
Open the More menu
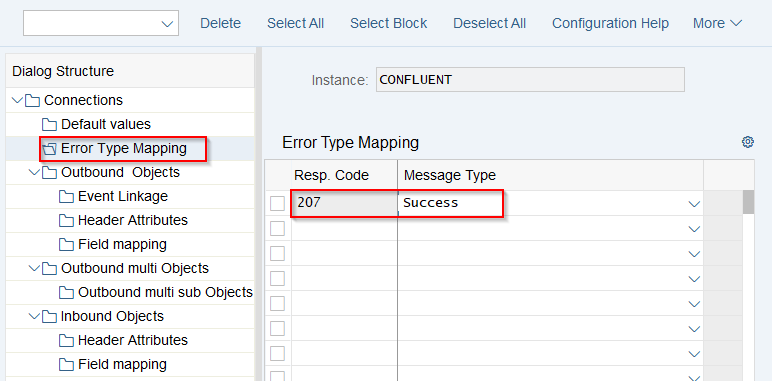click(717, 23)
